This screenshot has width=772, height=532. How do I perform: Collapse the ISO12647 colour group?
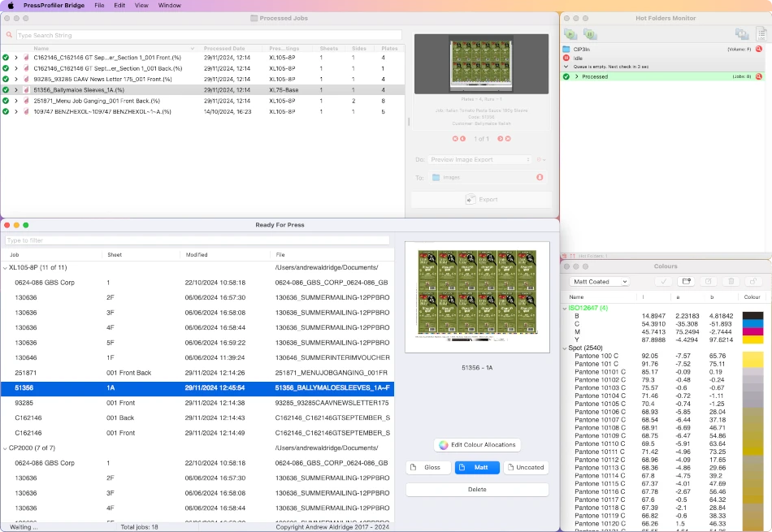(x=565, y=308)
